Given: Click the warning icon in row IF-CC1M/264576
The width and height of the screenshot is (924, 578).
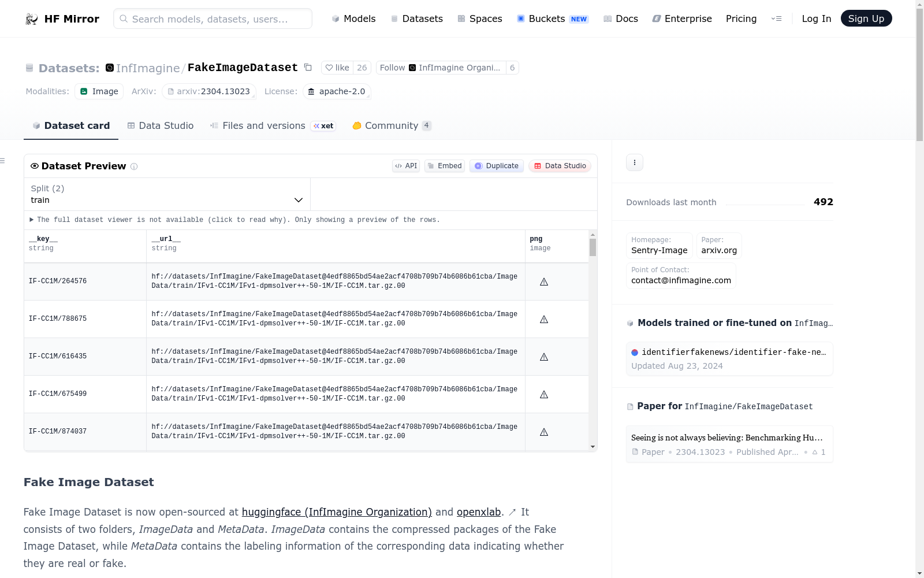Looking at the screenshot, I should 544,282.
